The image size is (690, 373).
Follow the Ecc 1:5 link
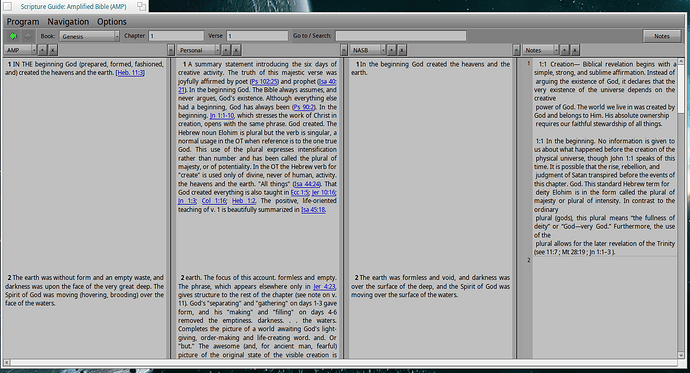(300, 193)
